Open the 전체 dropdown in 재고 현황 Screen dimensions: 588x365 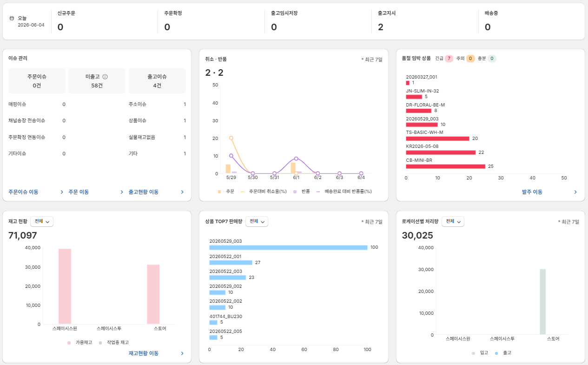pyautogui.click(x=42, y=222)
